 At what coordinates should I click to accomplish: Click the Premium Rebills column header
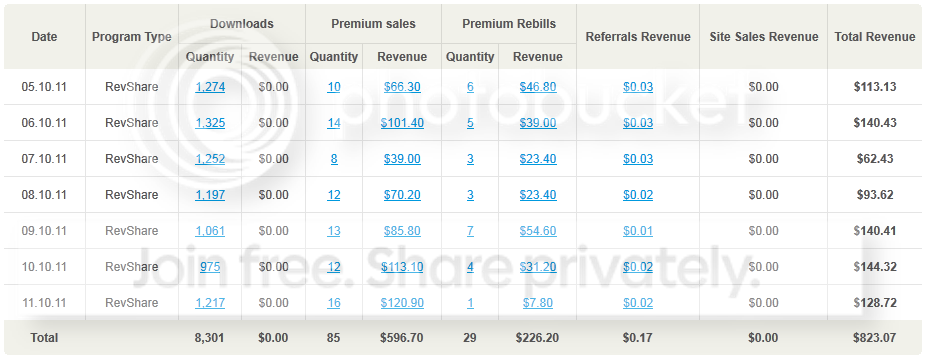coord(509,24)
